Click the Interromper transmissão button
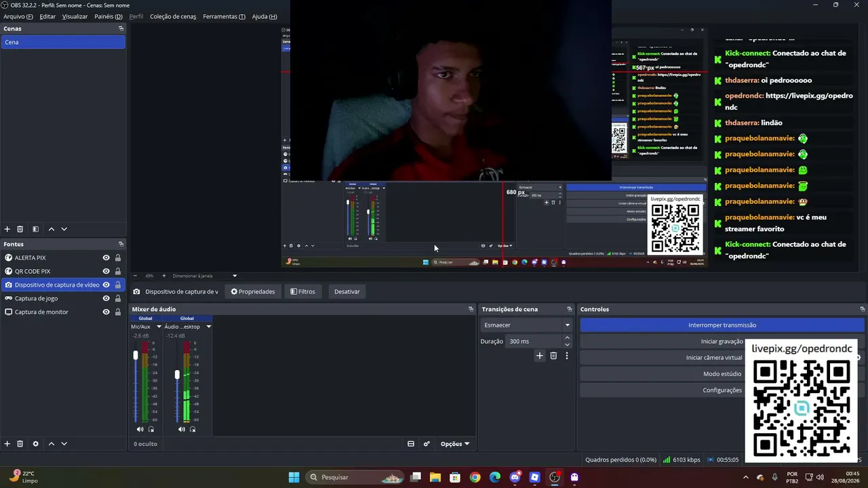Image resolution: width=868 pixels, height=488 pixels. 722,325
